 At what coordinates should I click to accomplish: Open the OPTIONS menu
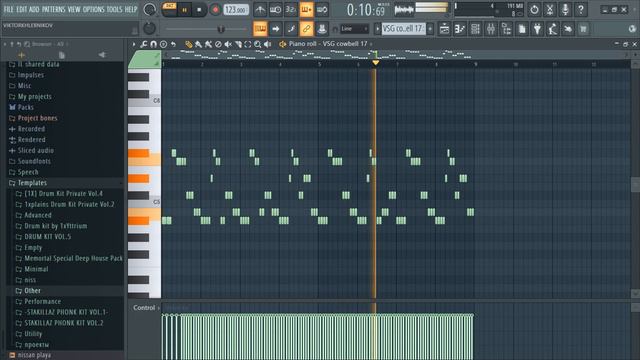[x=93, y=9]
